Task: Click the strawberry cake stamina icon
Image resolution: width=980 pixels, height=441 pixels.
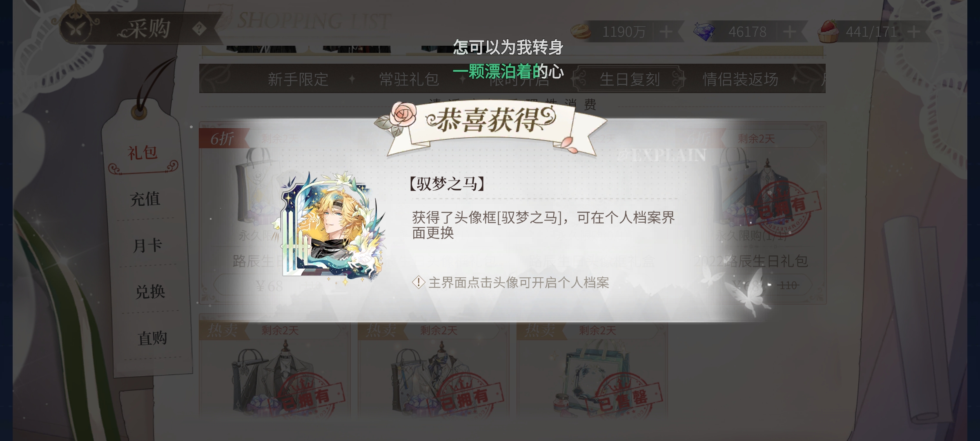Action: (829, 30)
